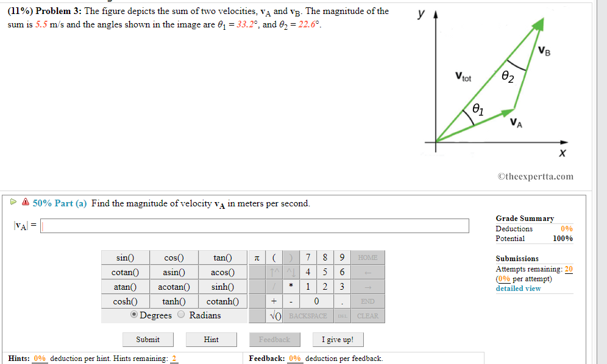Insert sin() from the function pad
The image size is (607, 364).
pos(125,257)
